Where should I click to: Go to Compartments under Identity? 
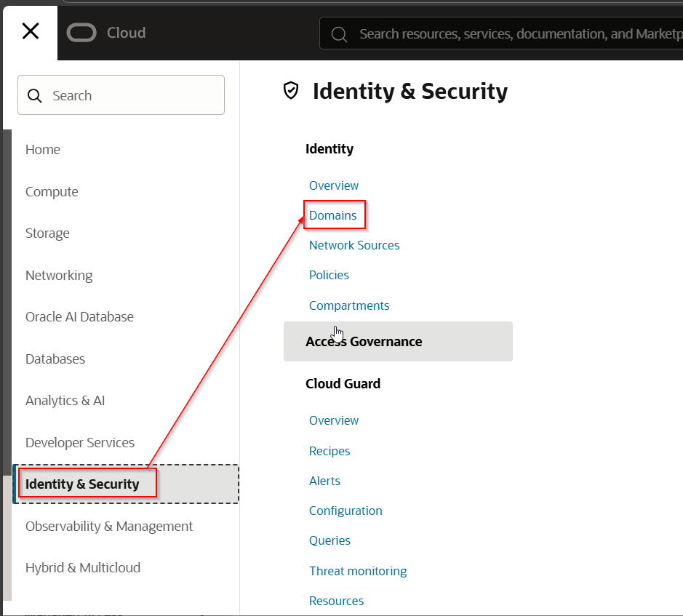tap(349, 305)
